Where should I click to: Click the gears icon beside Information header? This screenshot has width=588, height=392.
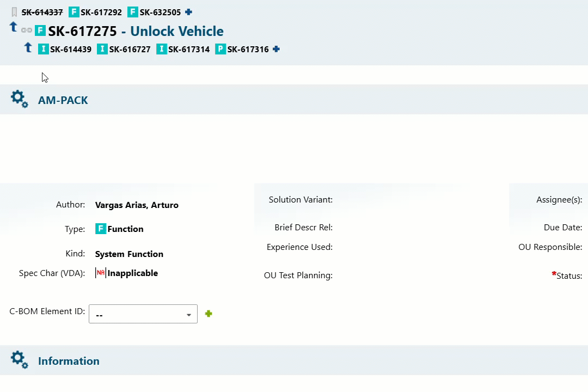coord(19,360)
